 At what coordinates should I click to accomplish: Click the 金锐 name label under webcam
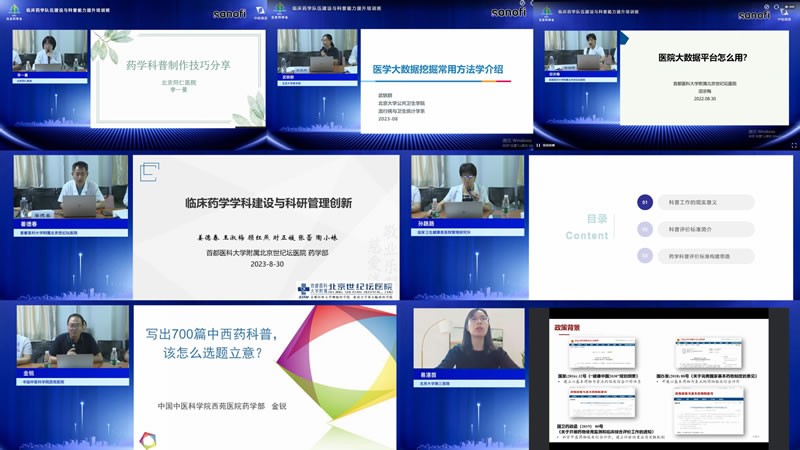point(29,373)
